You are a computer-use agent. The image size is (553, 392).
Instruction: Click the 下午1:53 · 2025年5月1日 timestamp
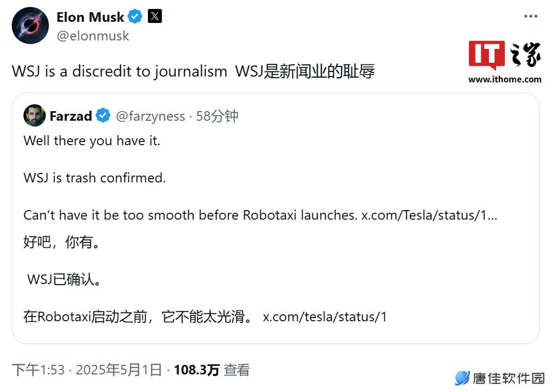click(87, 370)
